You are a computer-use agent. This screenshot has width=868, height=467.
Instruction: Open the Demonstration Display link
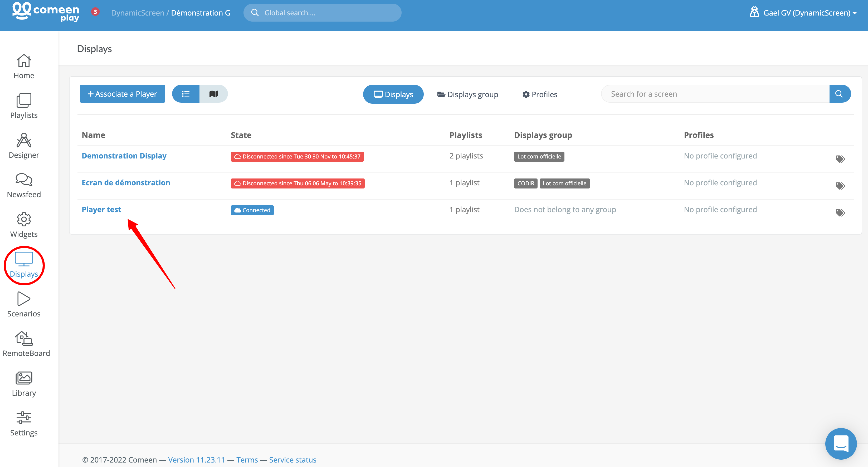pyautogui.click(x=124, y=156)
